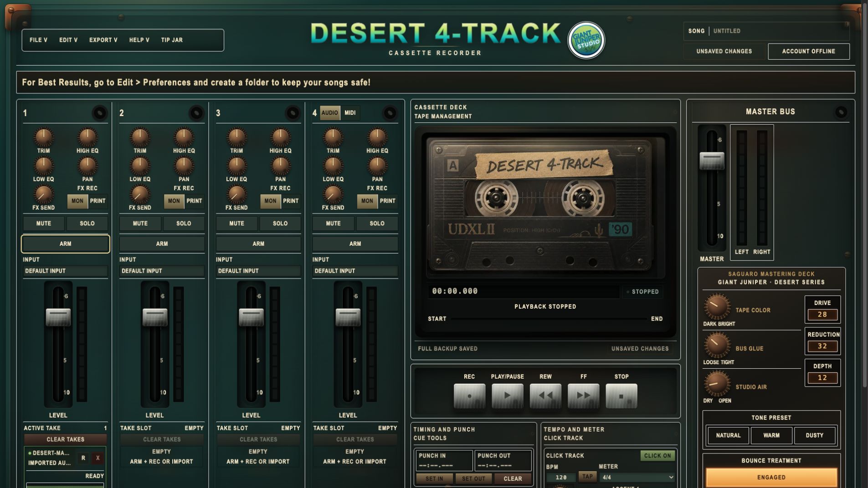The width and height of the screenshot is (868, 488).
Task: Click the TAPE COLOR knob
Action: (x=717, y=306)
